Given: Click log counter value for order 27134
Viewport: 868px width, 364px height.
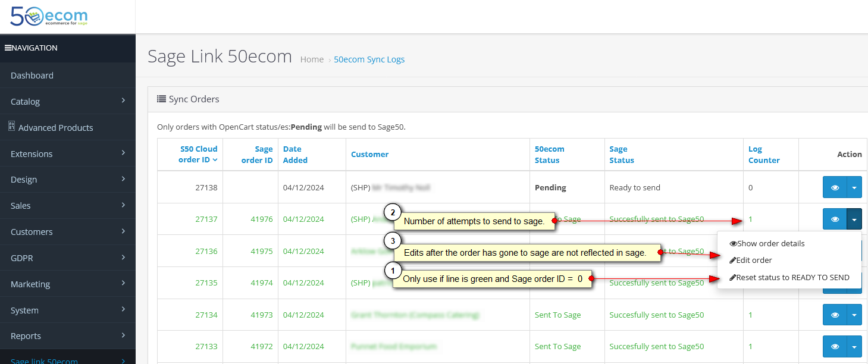Looking at the screenshot, I should pos(751,315).
